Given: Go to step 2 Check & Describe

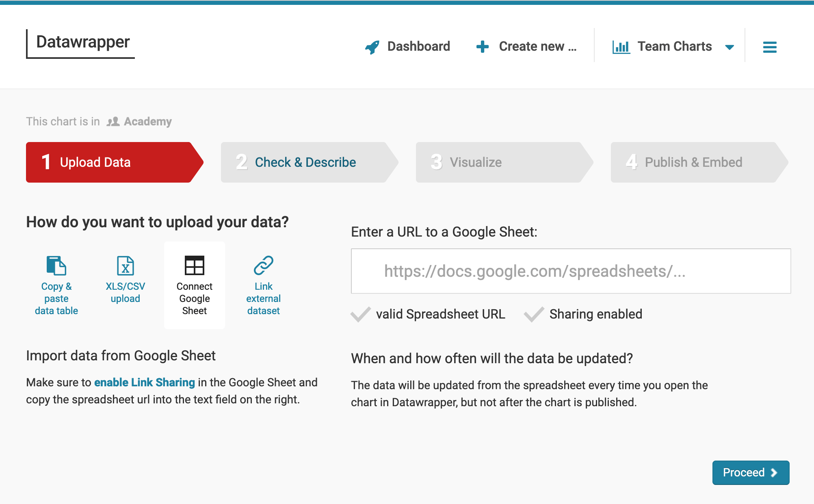Looking at the screenshot, I should click(305, 162).
